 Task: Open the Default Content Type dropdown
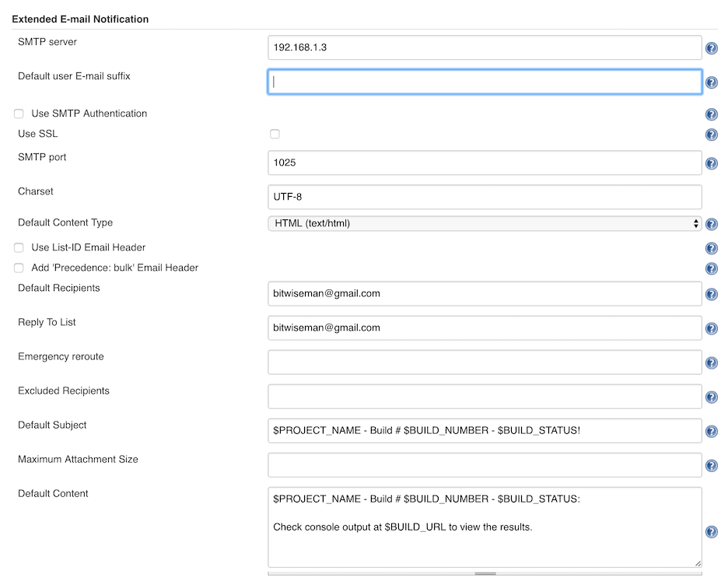[x=484, y=224]
